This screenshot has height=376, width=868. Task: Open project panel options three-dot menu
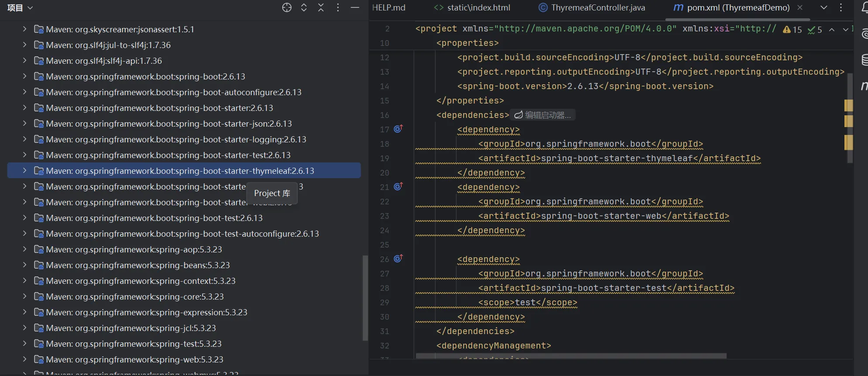338,7
